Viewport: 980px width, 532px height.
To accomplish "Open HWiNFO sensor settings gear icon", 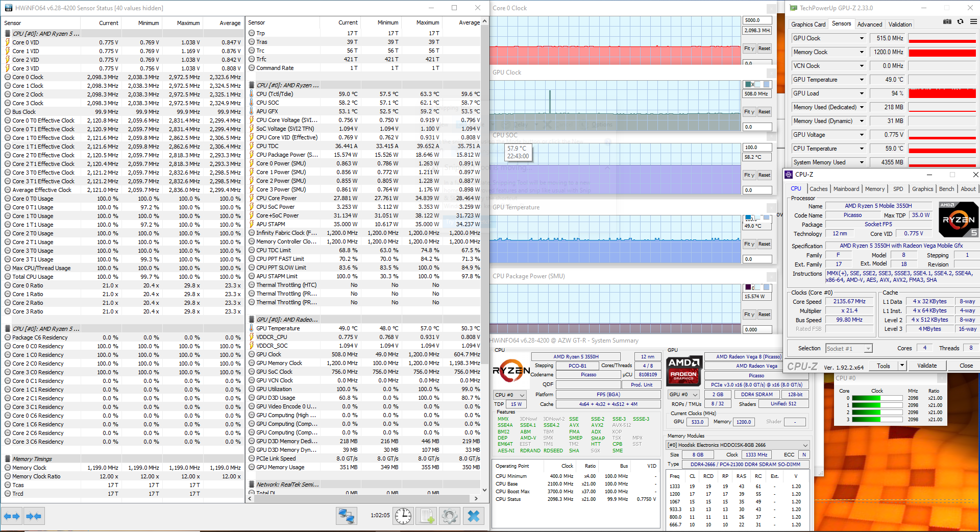I will 450,516.
